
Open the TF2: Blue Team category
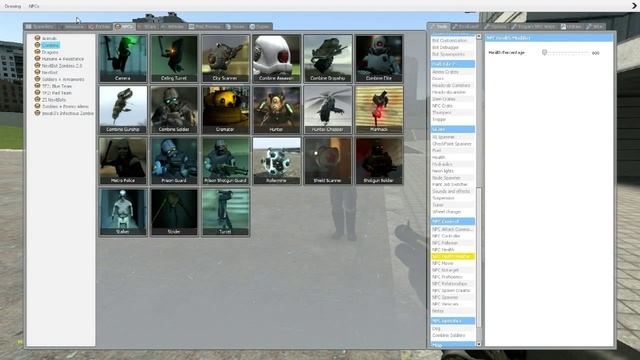coord(56,86)
